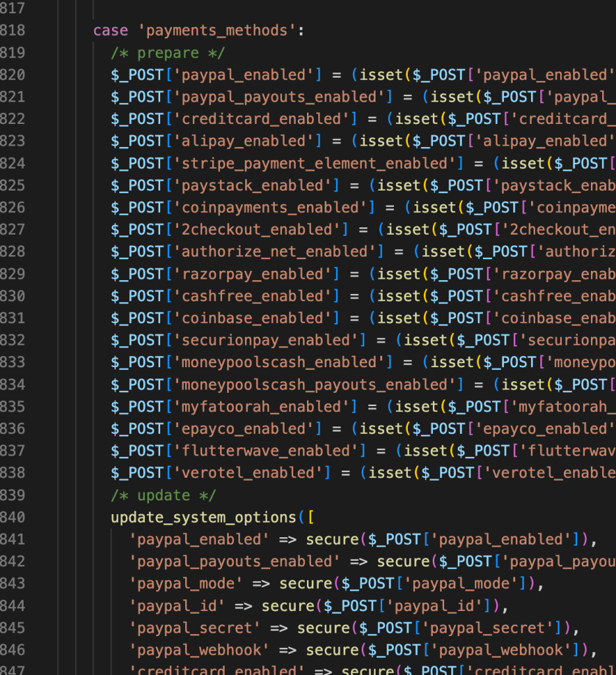
Task: Click 'epayco_enabled' key on line 836
Action: 244,428
